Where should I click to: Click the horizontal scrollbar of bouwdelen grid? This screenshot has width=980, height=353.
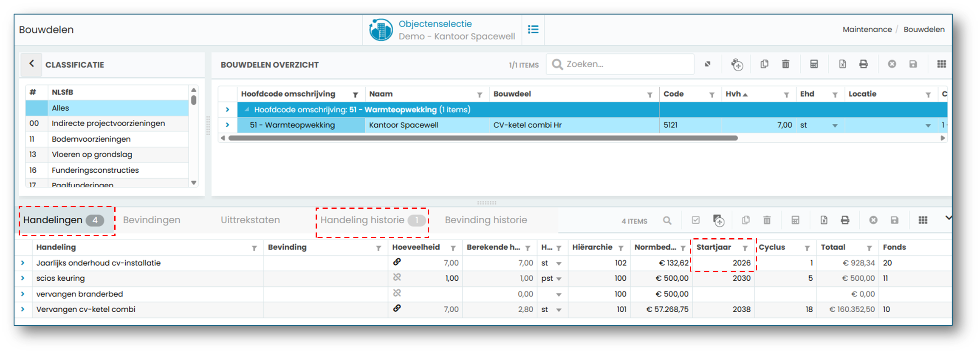(x=483, y=138)
